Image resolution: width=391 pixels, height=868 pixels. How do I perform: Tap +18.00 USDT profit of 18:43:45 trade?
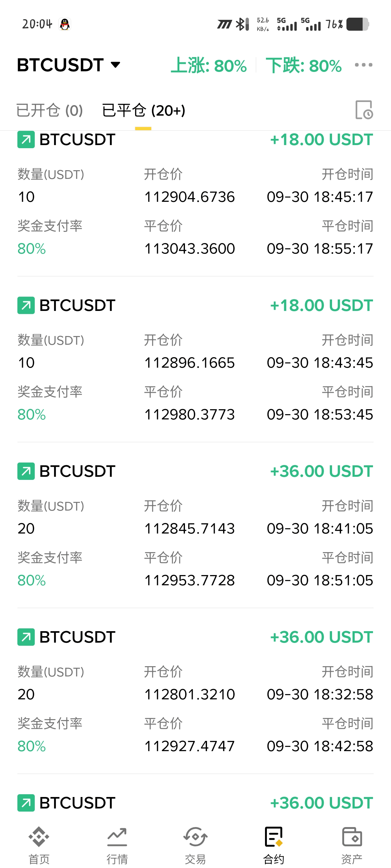321,305
